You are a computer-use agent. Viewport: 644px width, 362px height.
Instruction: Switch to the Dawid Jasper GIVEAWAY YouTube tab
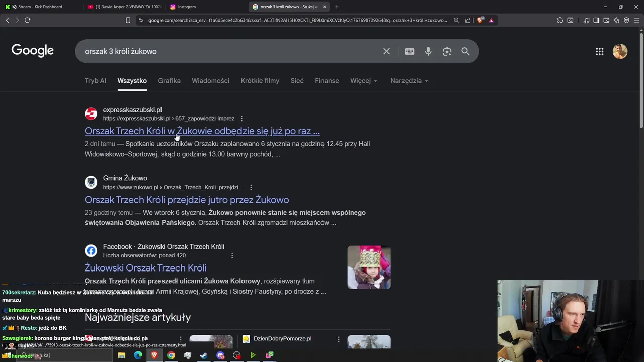click(x=124, y=7)
